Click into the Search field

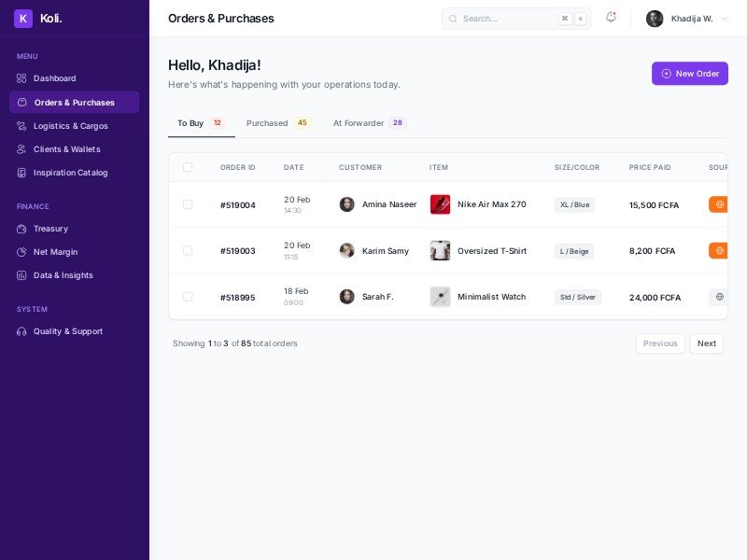pos(509,19)
